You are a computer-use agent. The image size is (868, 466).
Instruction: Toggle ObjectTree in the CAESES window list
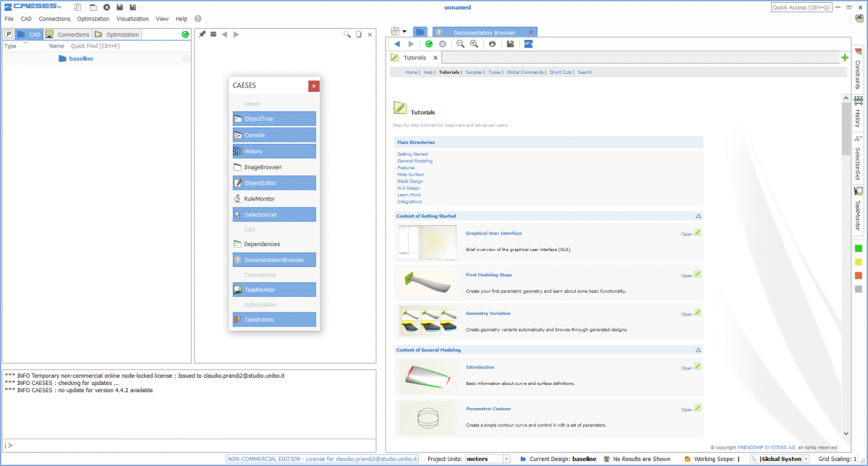(x=274, y=119)
